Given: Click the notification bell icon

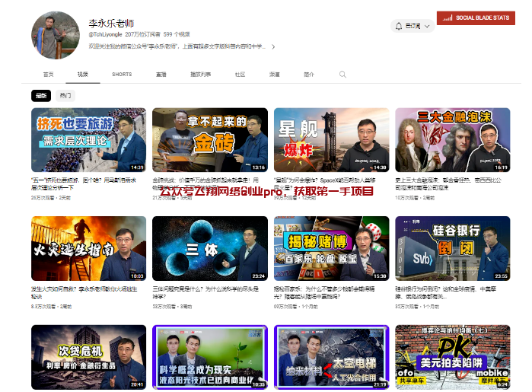Looking at the screenshot, I should point(399,27).
